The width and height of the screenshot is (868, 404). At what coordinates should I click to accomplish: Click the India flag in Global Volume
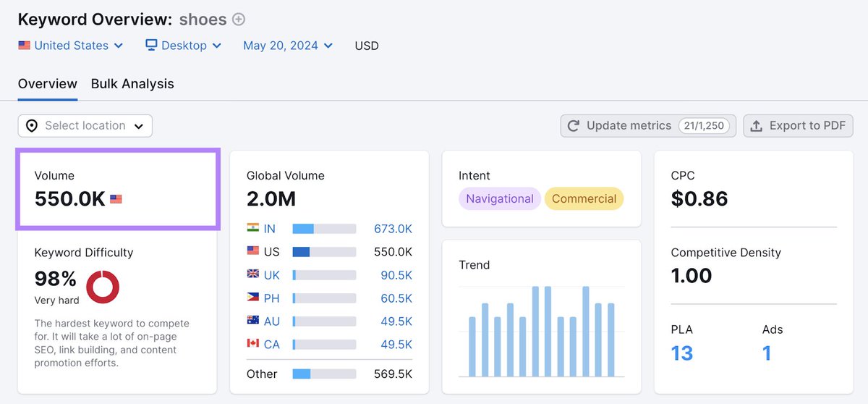click(252, 229)
